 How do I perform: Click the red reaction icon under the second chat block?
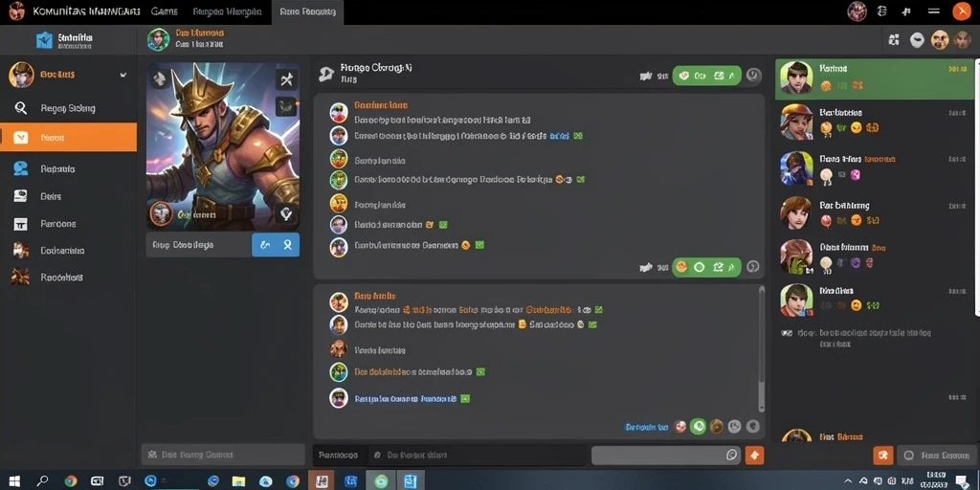680,427
